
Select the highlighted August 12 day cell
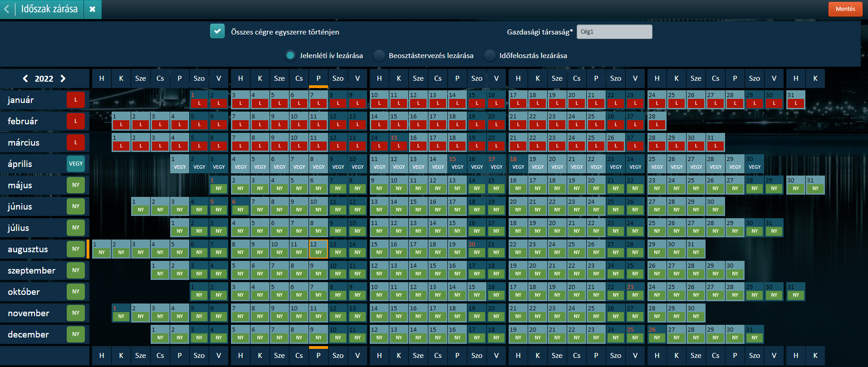point(319,249)
